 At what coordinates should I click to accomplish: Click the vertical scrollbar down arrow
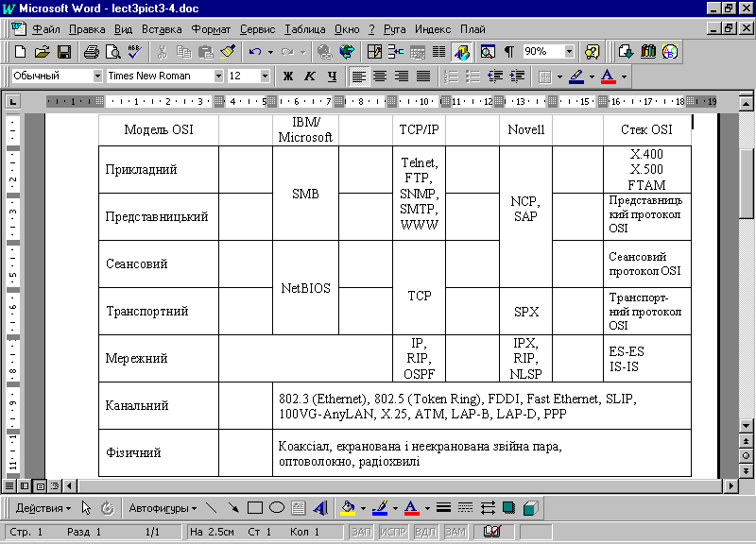tap(746, 425)
